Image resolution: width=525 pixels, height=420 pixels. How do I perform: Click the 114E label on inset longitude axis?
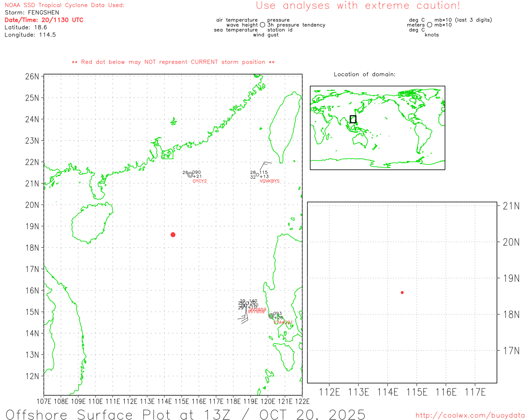pos(388,392)
